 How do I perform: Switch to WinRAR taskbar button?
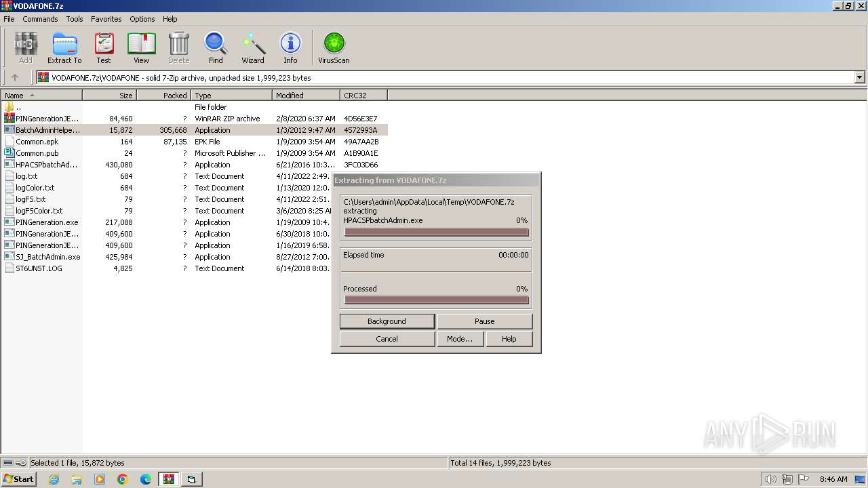(x=169, y=479)
